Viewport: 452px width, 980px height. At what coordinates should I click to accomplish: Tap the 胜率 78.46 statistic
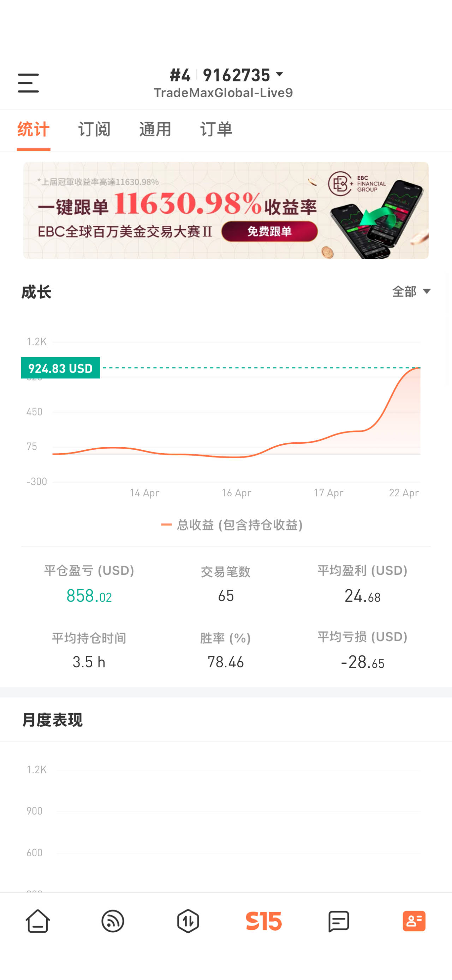pyautogui.click(x=225, y=662)
